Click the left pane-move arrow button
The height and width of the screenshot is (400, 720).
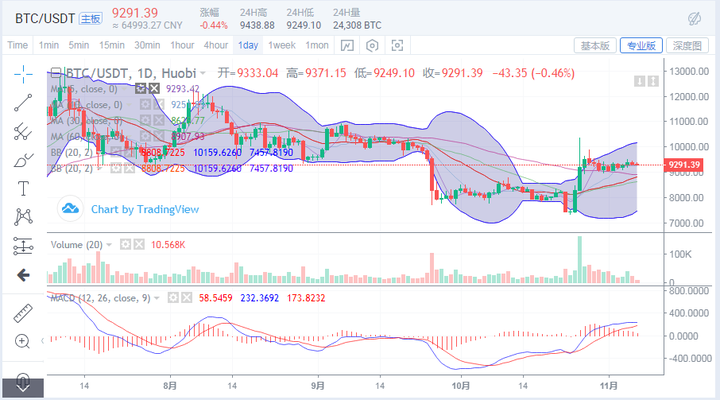coord(639,81)
